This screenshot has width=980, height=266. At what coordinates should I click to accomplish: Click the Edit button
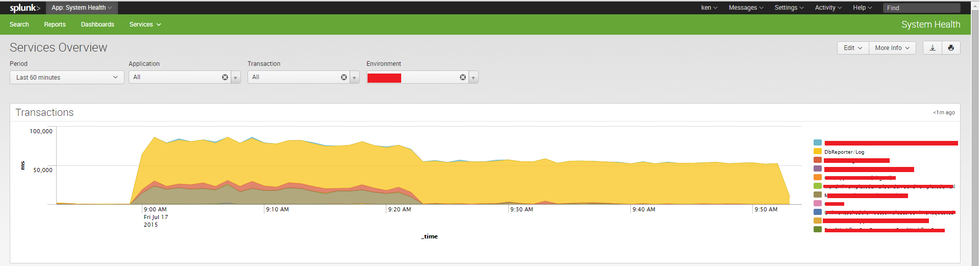[x=852, y=47]
